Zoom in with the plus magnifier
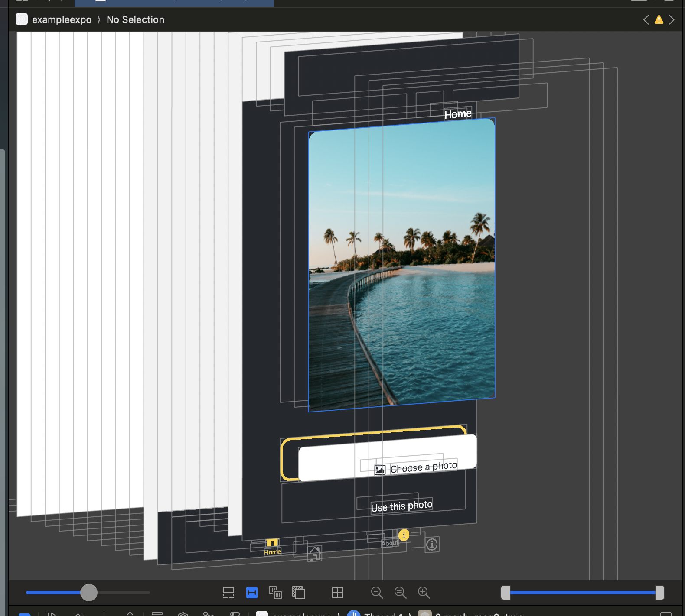Viewport: 685px width, 616px height. pos(424,593)
